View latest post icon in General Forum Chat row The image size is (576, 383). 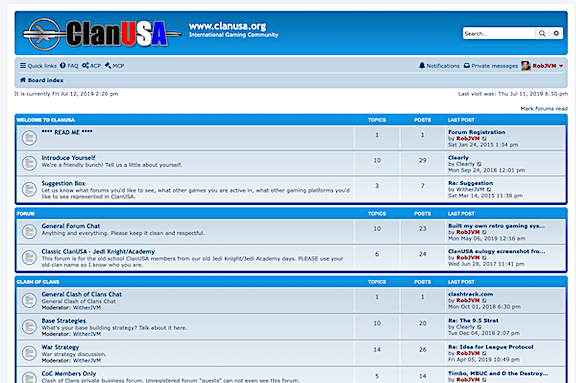click(x=484, y=232)
